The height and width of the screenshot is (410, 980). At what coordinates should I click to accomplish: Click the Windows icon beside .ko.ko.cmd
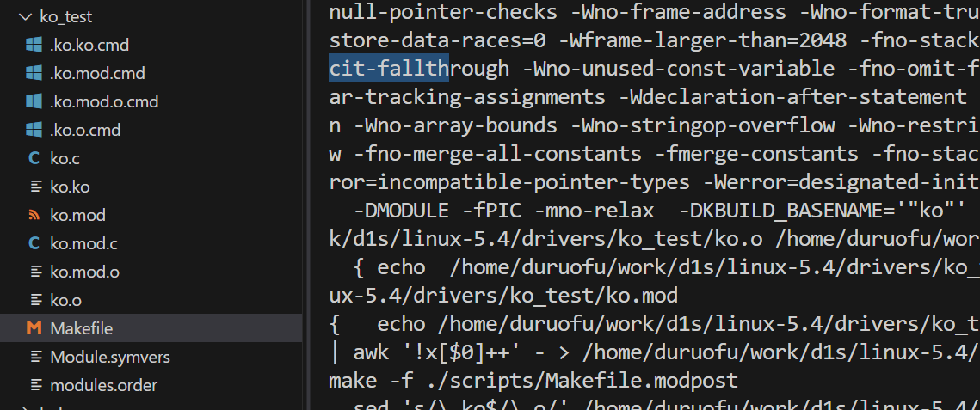click(34, 45)
